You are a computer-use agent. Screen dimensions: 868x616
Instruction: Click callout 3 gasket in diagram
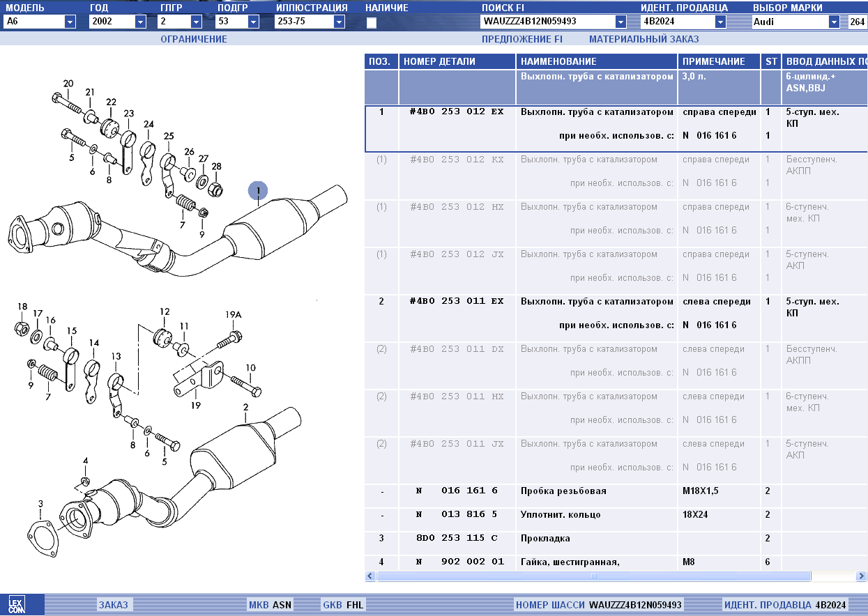coord(40,504)
